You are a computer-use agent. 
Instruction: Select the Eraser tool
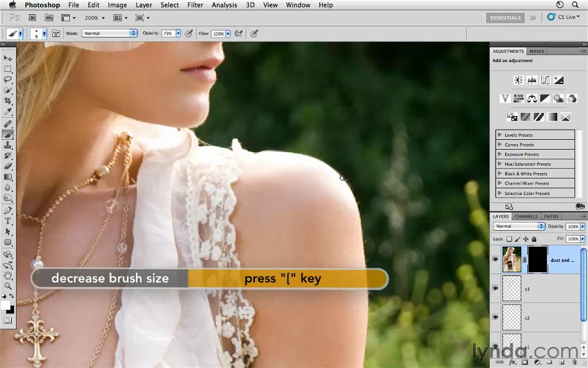point(8,166)
